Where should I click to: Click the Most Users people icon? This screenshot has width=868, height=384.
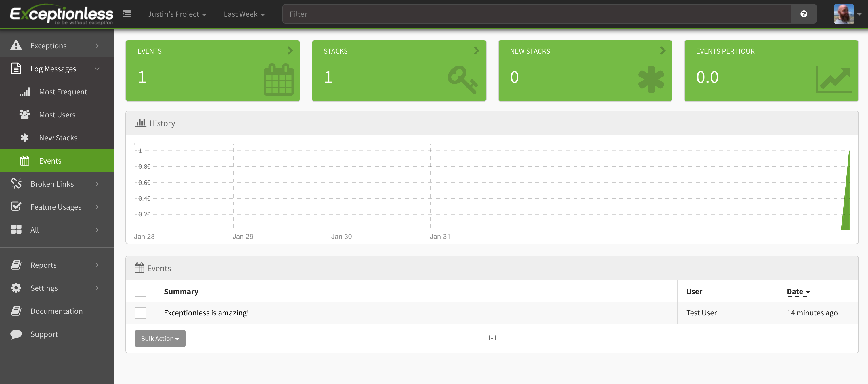[x=25, y=115]
